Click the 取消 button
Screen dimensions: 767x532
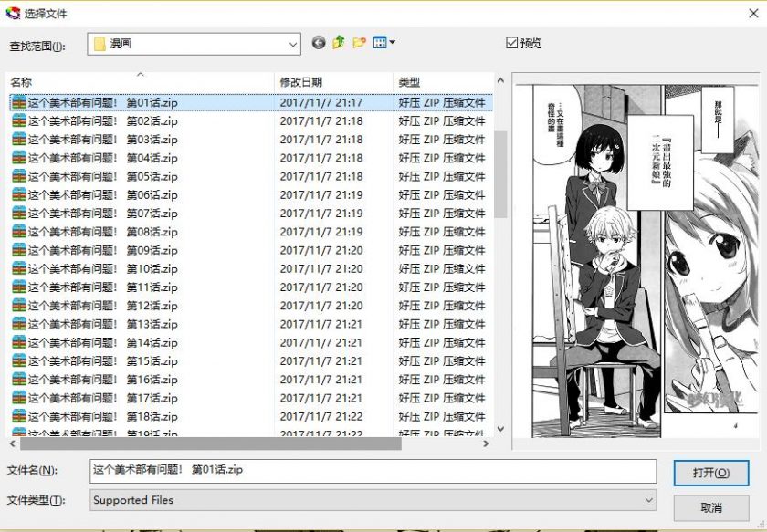pos(711,507)
